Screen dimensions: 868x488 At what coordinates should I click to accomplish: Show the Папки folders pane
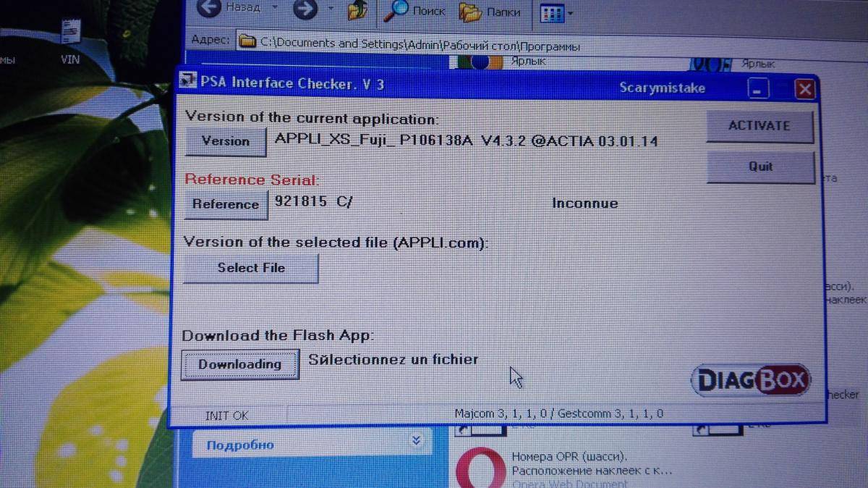click(x=491, y=12)
